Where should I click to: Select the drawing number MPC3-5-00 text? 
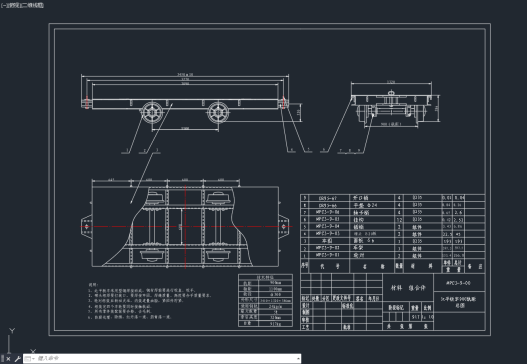pyautogui.click(x=458, y=283)
